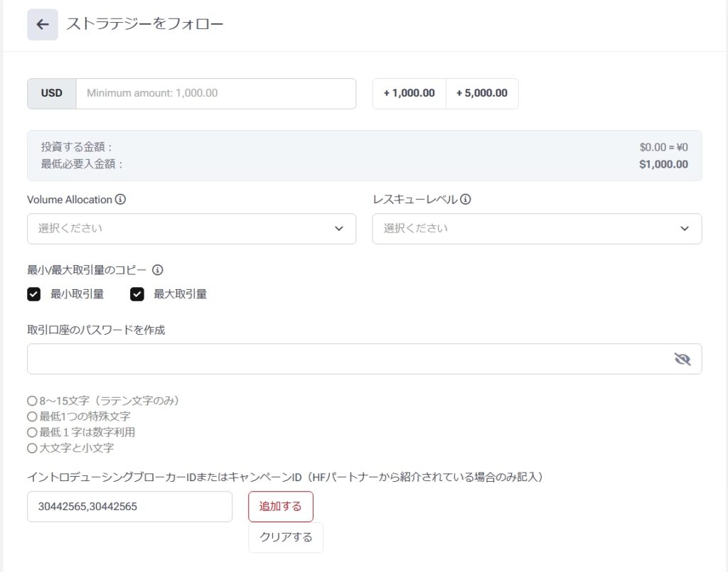Image resolution: width=728 pixels, height=572 pixels.
Task: Click the 最小/最大取引量のコピー info icon
Action: point(158,270)
